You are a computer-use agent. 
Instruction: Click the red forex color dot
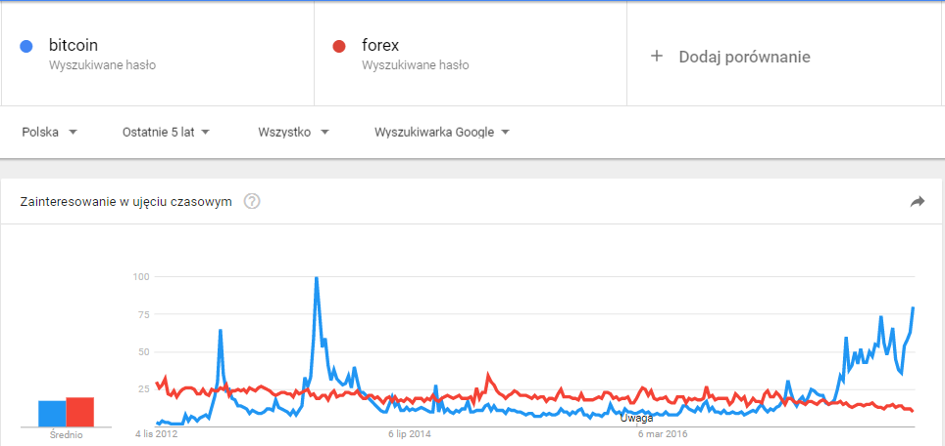click(339, 46)
